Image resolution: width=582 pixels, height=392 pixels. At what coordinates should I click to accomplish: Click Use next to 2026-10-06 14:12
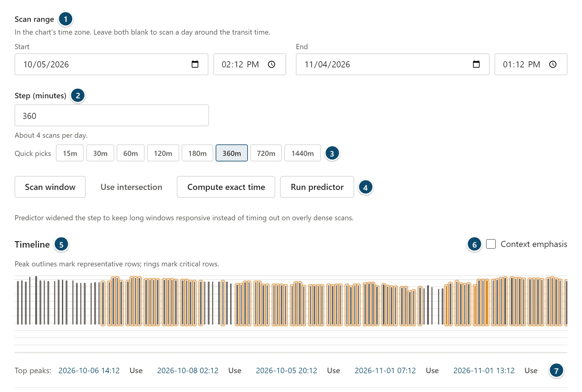point(136,370)
